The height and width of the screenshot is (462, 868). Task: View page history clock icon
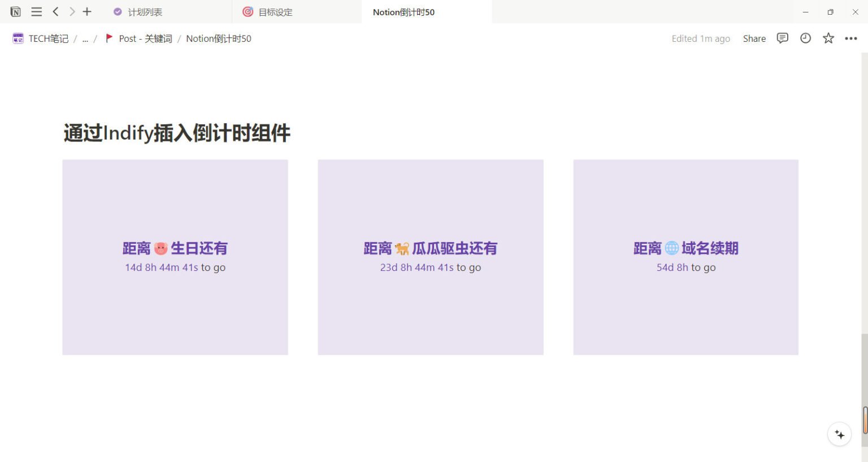(805, 38)
